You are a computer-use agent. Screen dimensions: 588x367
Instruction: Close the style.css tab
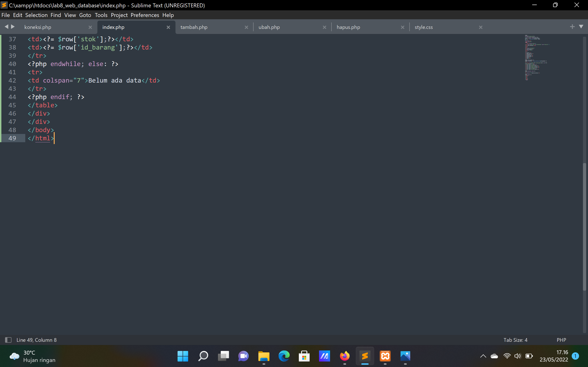point(480,27)
